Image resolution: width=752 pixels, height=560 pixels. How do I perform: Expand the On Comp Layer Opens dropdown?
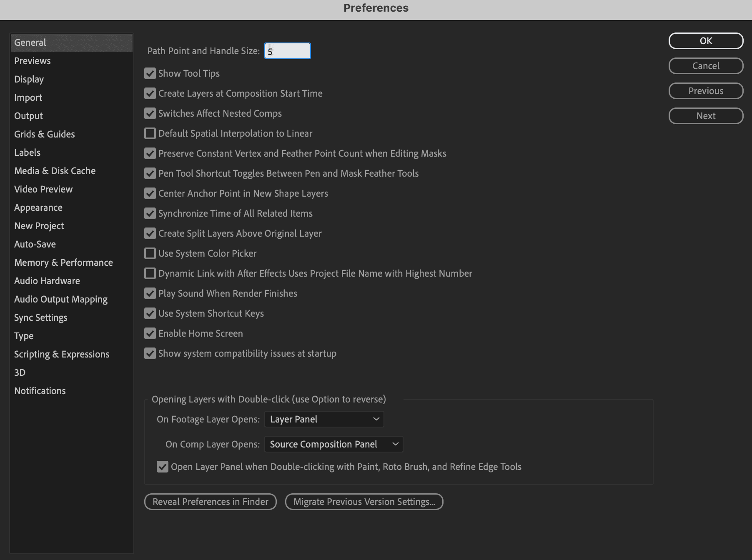click(333, 445)
